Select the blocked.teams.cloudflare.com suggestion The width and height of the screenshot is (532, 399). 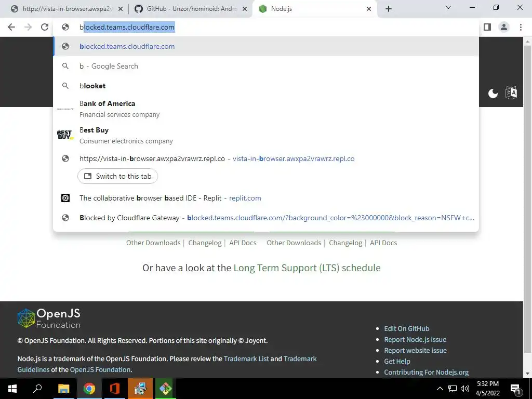tap(266, 46)
